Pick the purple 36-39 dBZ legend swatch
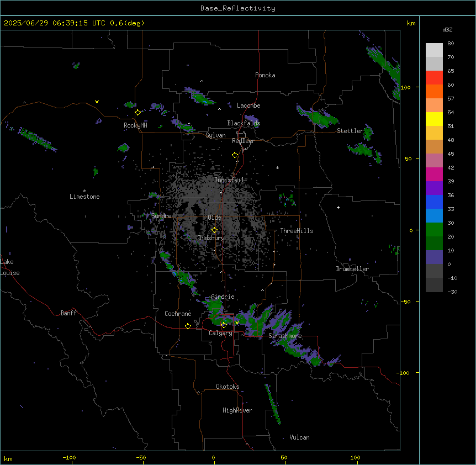The height and width of the screenshot is (465, 476). (x=434, y=188)
